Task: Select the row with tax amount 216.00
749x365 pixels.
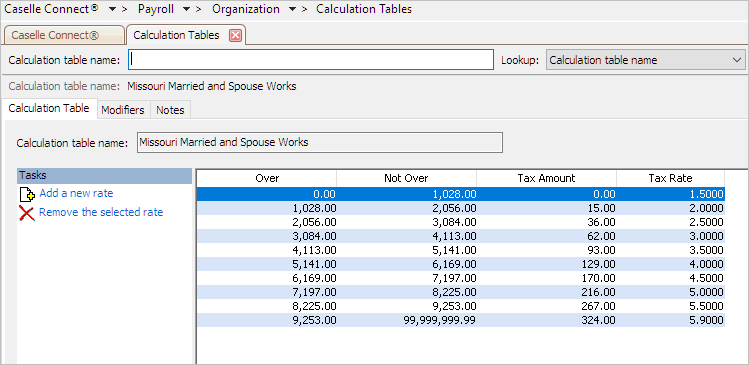Action: (x=461, y=292)
